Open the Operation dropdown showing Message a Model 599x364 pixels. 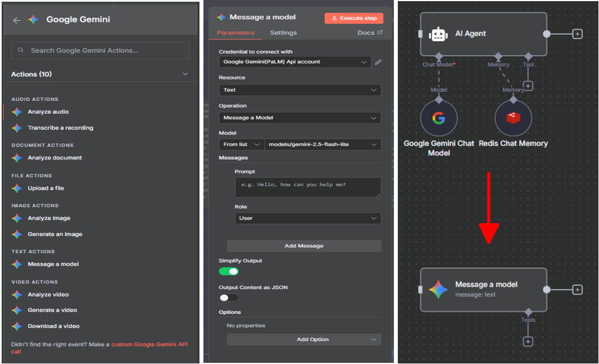pyautogui.click(x=300, y=118)
